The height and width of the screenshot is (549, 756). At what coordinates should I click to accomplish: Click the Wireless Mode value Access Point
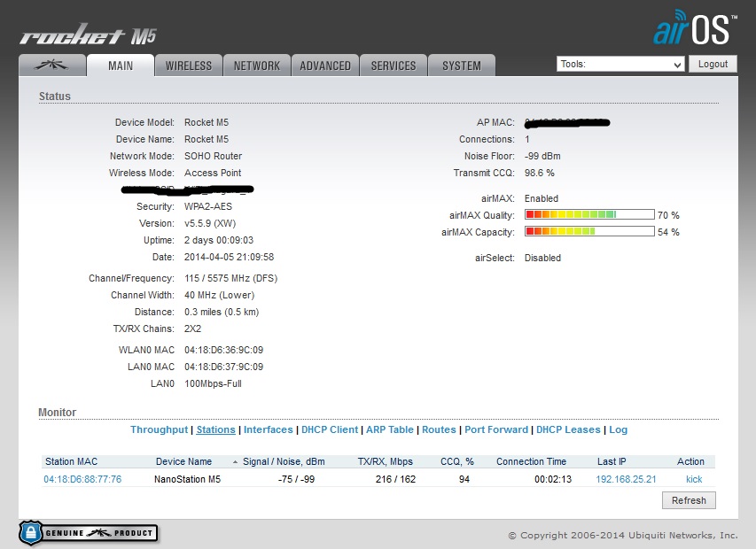pyautogui.click(x=213, y=173)
